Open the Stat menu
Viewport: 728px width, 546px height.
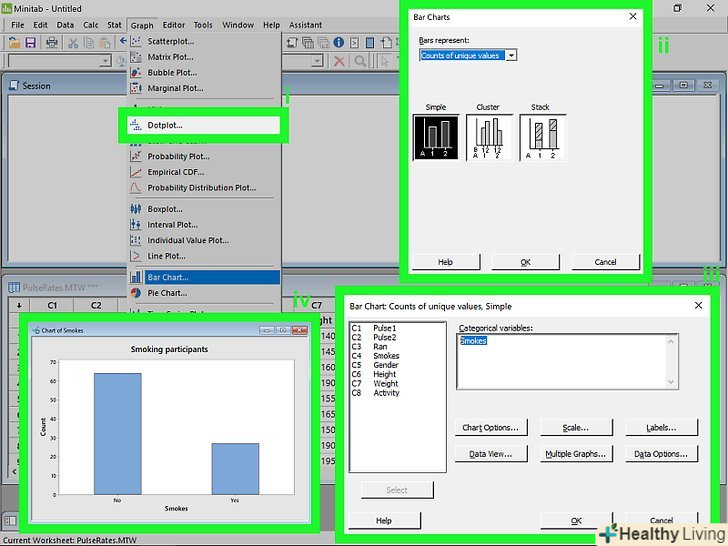(x=114, y=25)
